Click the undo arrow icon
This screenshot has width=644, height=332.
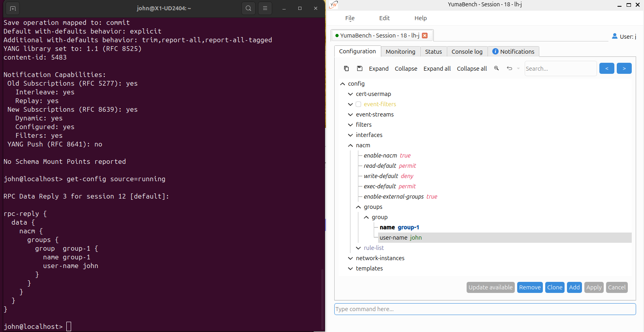point(510,68)
